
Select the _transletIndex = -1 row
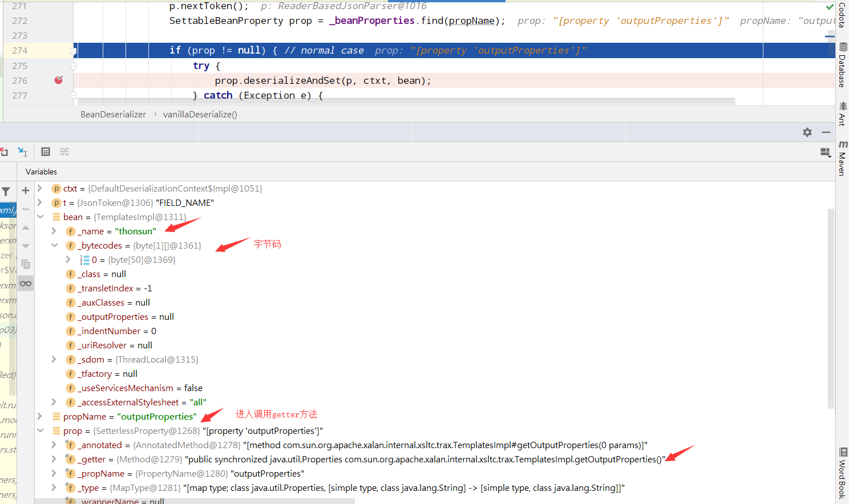[431, 288]
